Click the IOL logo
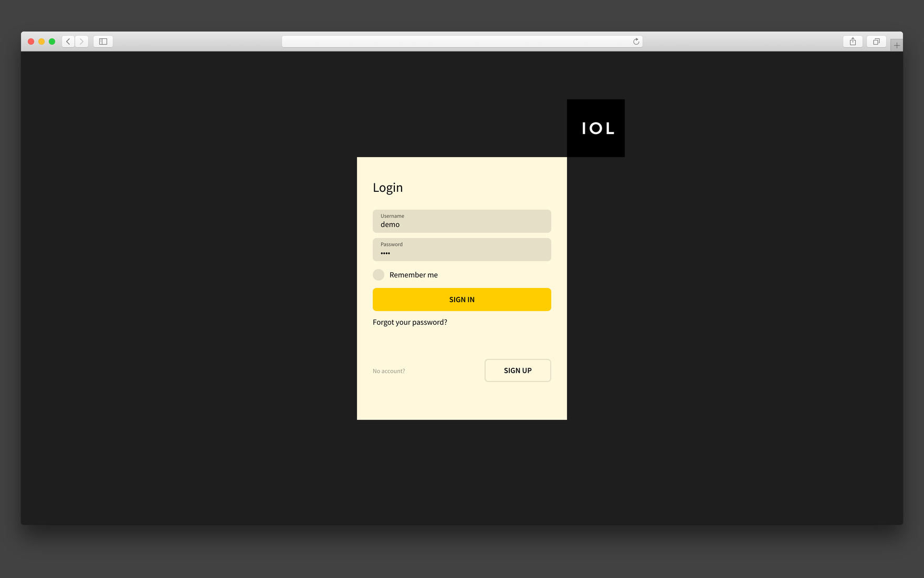The width and height of the screenshot is (924, 578). tap(596, 128)
